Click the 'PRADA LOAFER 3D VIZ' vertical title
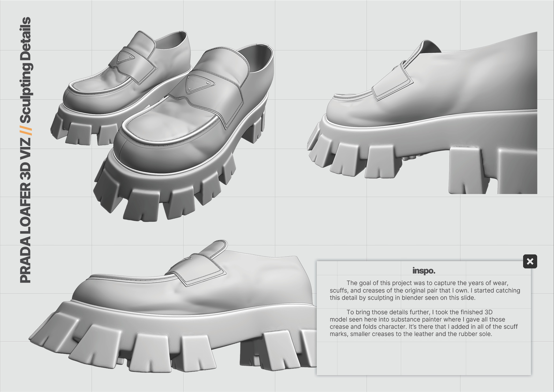Screen dimensions: 554x392 (26, 210)
